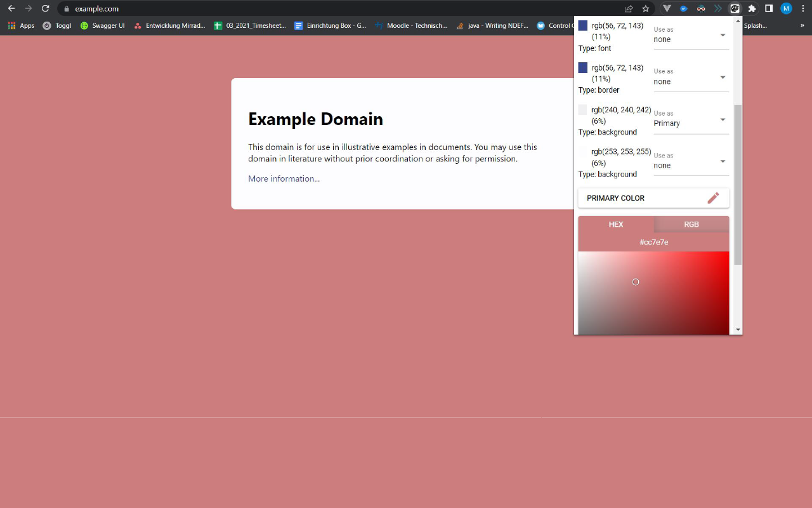Bookmark this page via the star icon
The height and width of the screenshot is (508, 812).
644,8
